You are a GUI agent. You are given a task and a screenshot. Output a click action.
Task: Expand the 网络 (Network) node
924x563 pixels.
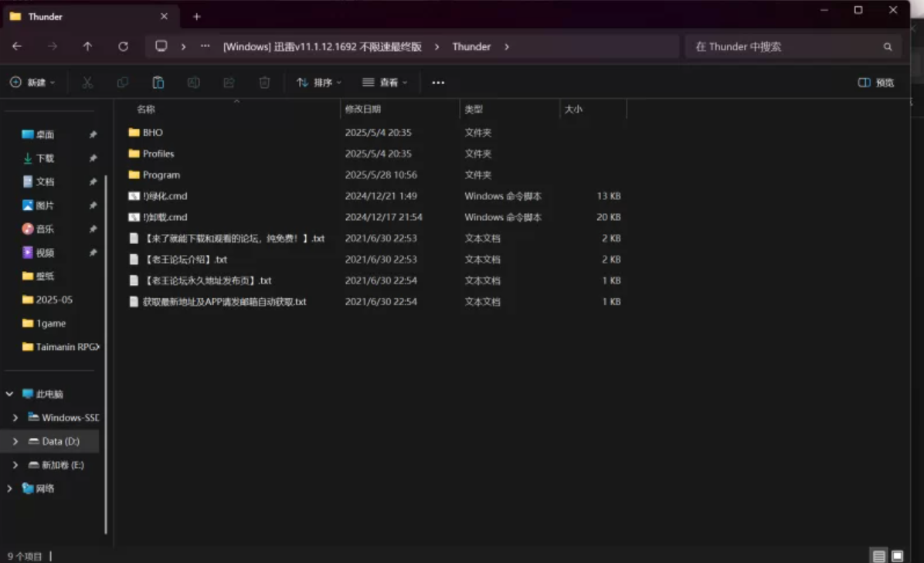coord(9,488)
